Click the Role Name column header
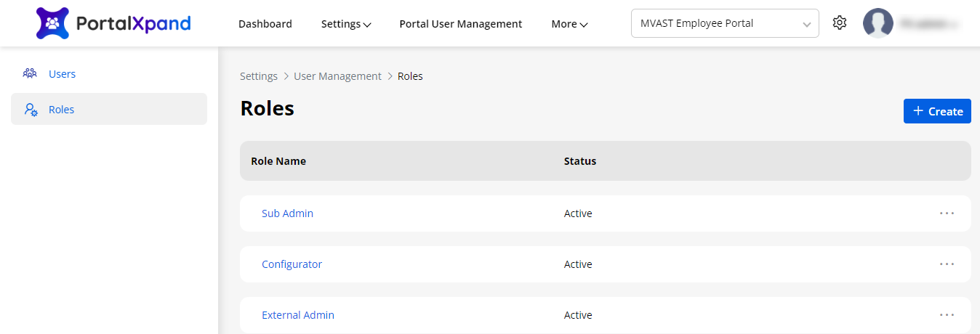The image size is (980, 334). click(278, 161)
